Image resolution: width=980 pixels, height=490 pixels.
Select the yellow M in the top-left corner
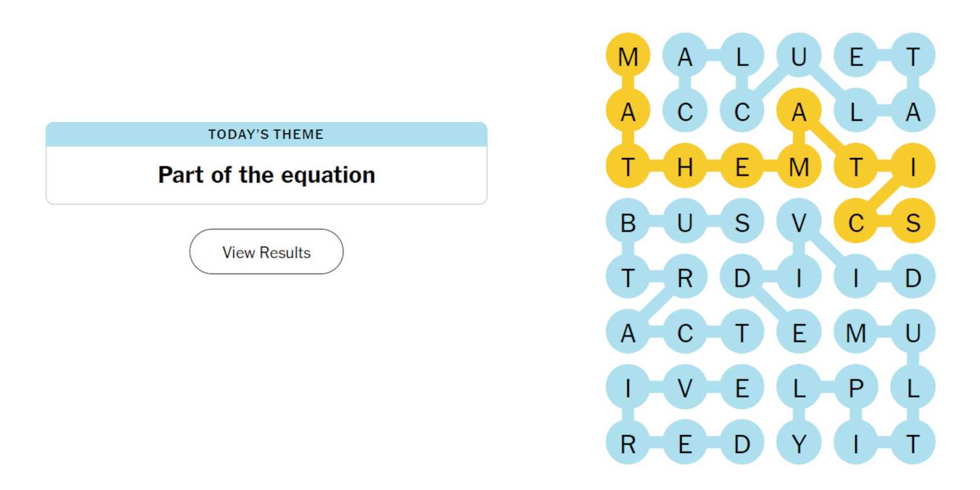coord(628,58)
